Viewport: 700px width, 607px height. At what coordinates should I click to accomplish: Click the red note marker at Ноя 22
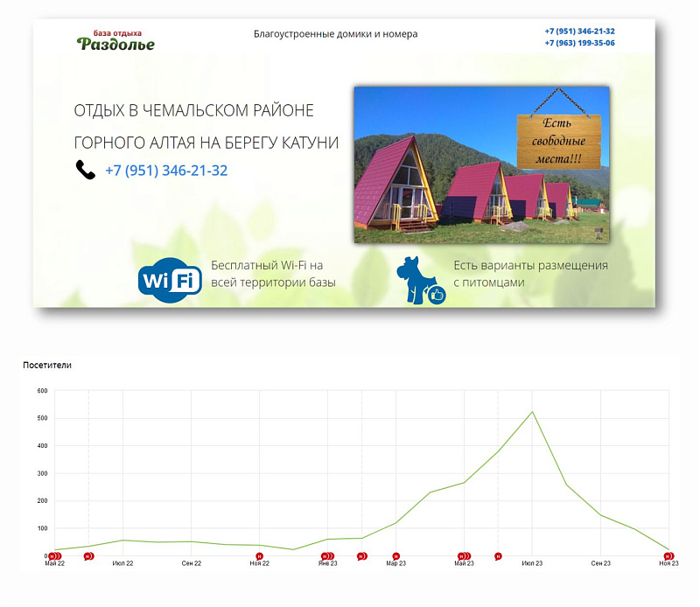(x=260, y=556)
